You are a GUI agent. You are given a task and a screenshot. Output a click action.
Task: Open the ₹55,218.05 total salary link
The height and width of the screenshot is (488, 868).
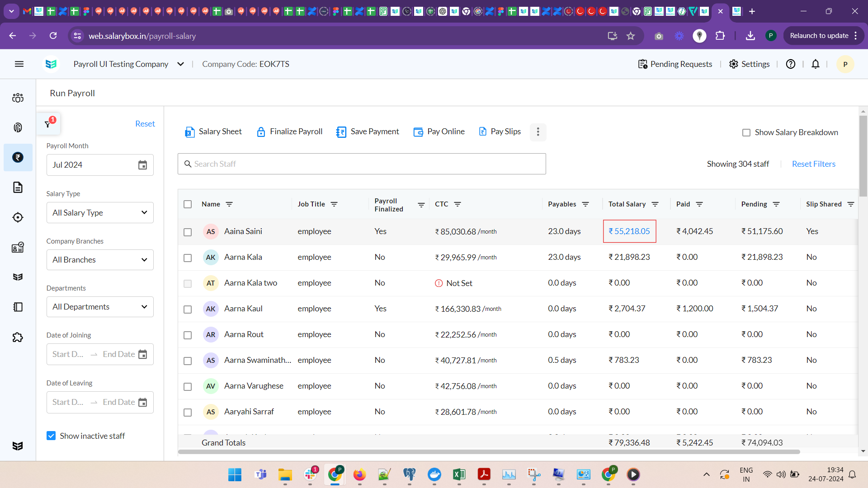click(x=629, y=231)
